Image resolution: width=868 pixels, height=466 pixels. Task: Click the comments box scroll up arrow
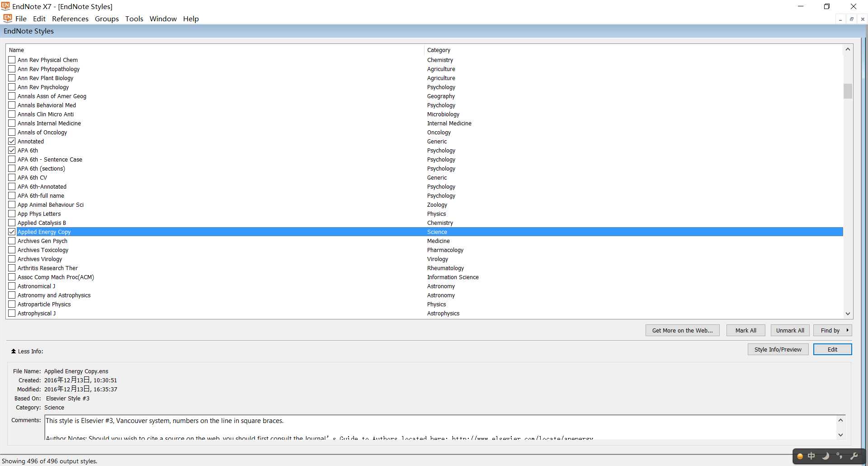click(840, 420)
